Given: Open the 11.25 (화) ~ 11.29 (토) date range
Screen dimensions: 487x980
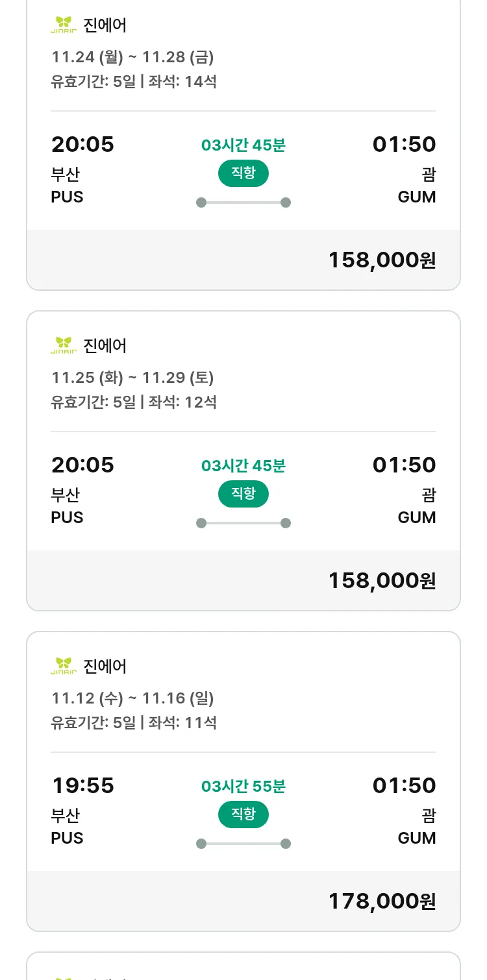Looking at the screenshot, I should pyautogui.click(x=132, y=378).
